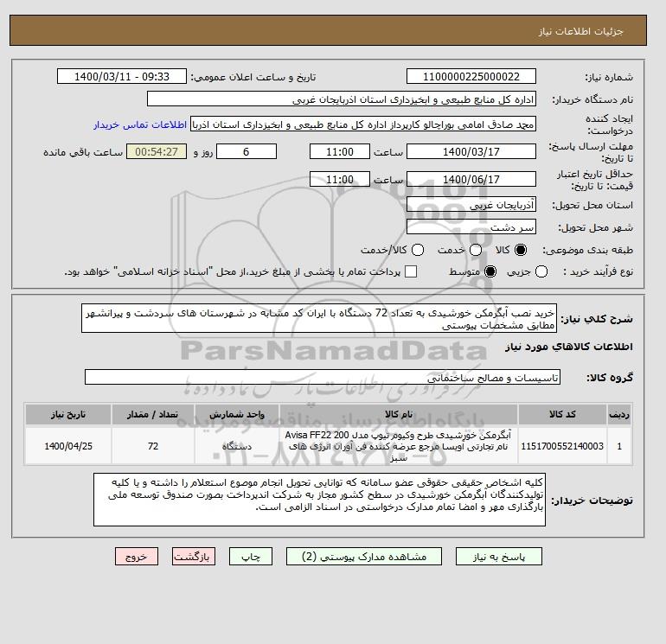Open the اطلاعات تماس خریدار link
This screenshot has width=666, height=644.
pos(140,124)
